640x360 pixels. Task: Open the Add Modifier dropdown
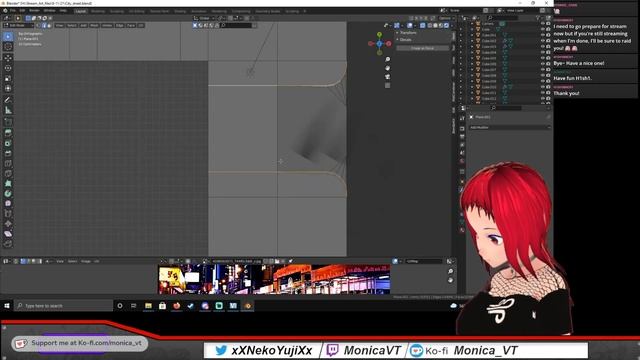pos(509,127)
